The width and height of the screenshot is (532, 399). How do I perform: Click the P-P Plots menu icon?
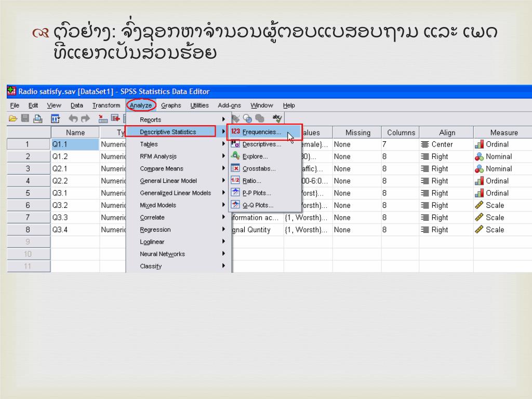235,193
